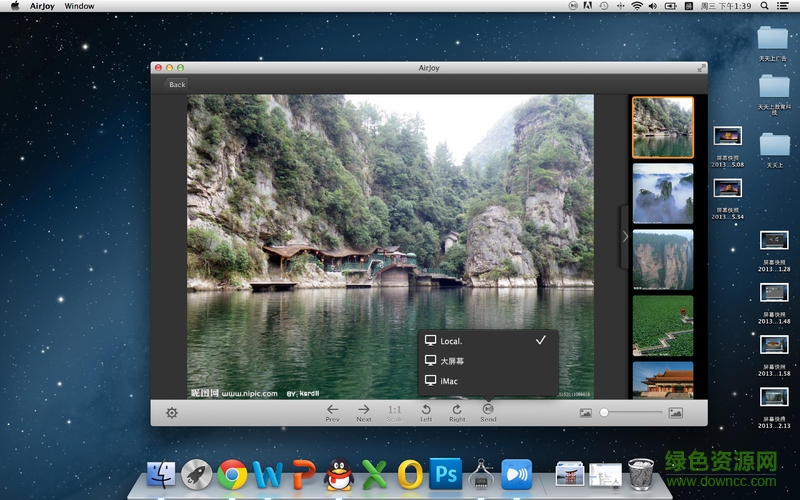Collapse the thumbnail sidebar with chevron
The width and height of the screenshot is (800, 500).
(x=625, y=237)
